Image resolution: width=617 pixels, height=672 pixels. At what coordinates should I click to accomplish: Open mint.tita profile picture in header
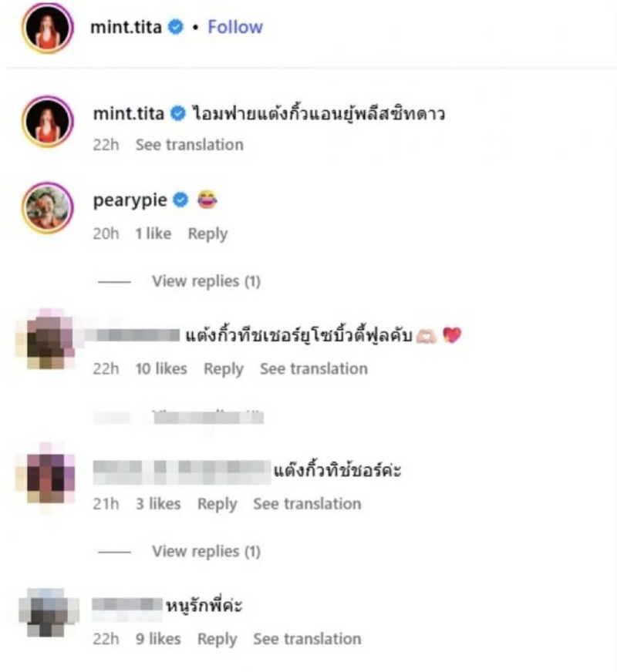click(x=48, y=28)
